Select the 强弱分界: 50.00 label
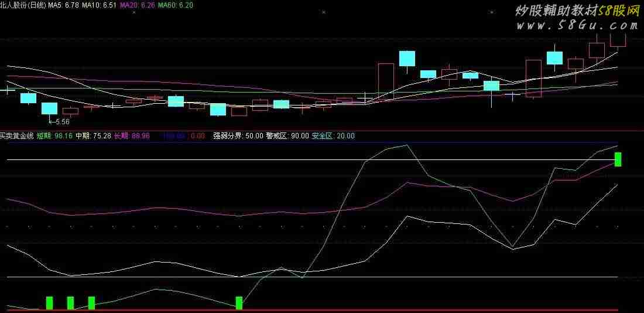The width and height of the screenshot is (644, 313). pos(238,135)
